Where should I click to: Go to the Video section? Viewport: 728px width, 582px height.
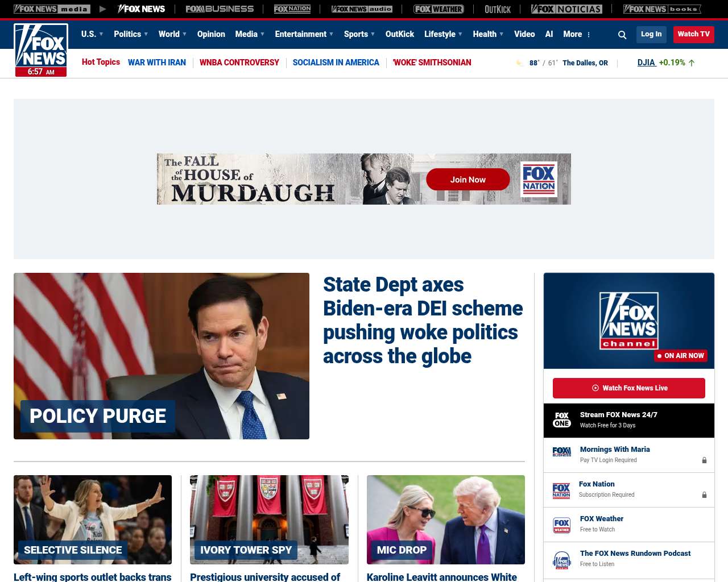[524, 34]
